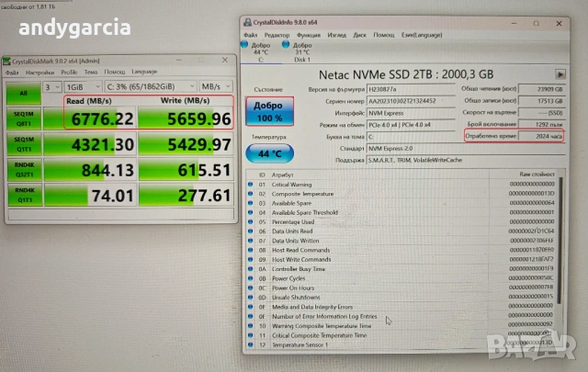Click the S.M.A.R.T., TRIM features field
Image resolution: width=588 pixels, height=372 pixels.
pos(466,160)
